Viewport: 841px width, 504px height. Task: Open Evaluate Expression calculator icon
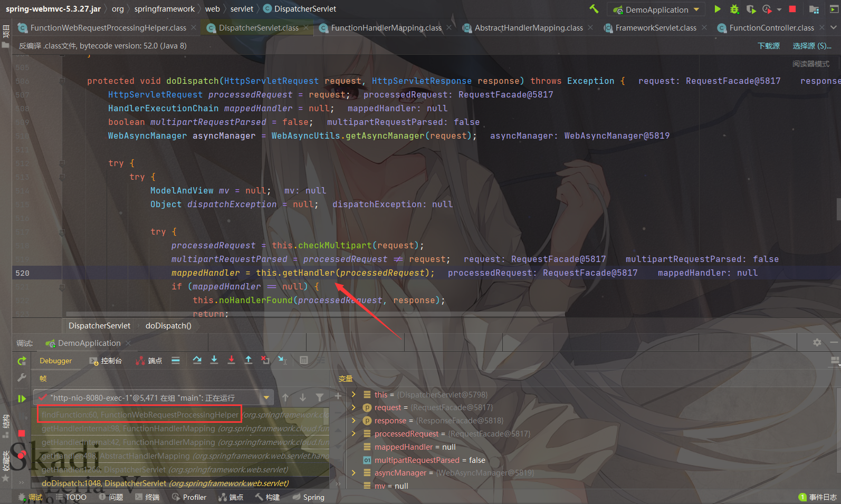point(304,360)
